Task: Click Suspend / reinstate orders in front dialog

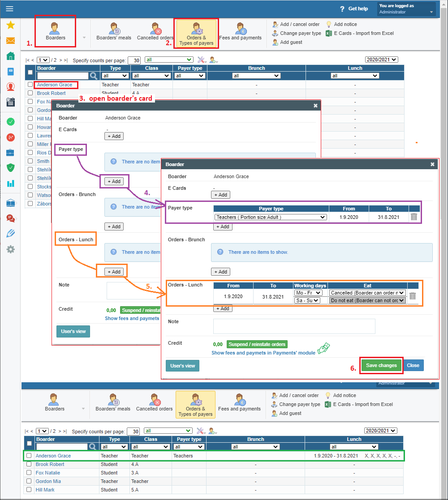Action: click(257, 344)
